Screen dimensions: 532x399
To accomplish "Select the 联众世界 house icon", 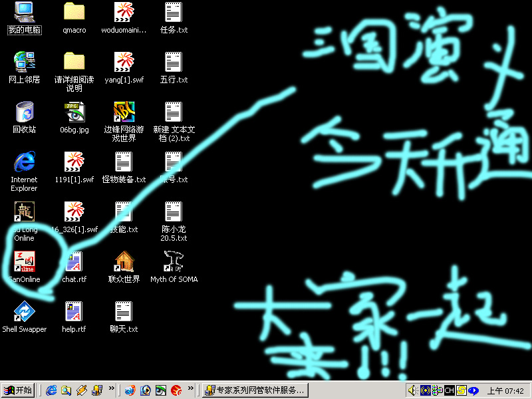I will coord(124,262).
